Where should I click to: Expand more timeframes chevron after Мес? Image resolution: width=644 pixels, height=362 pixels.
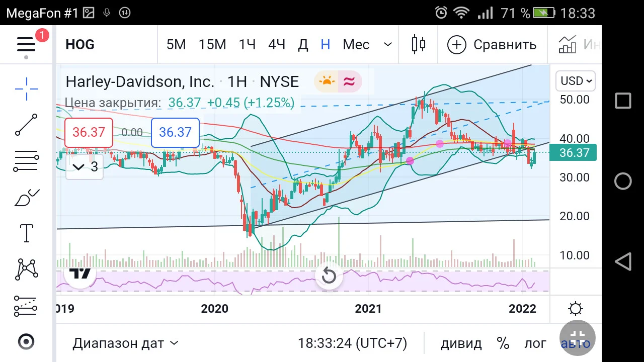[387, 45]
